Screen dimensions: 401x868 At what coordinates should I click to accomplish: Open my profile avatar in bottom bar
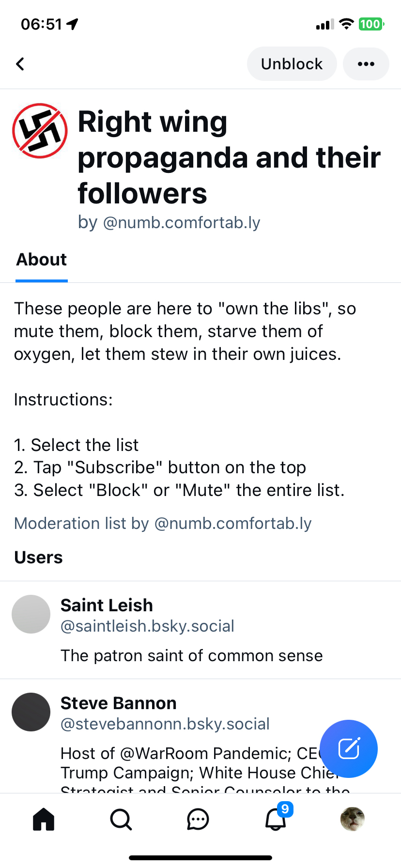tap(353, 819)
